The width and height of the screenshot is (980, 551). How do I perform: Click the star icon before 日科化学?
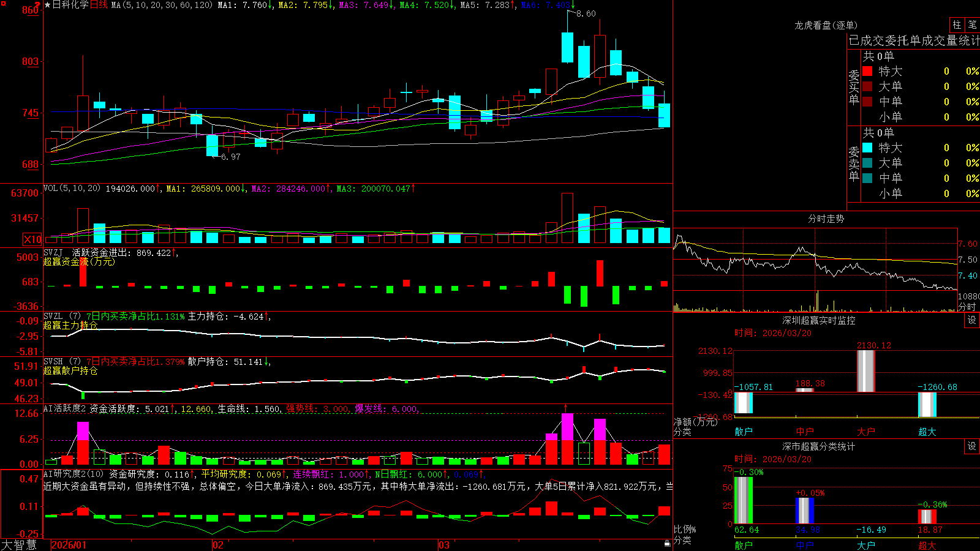(x=48, y=5)
